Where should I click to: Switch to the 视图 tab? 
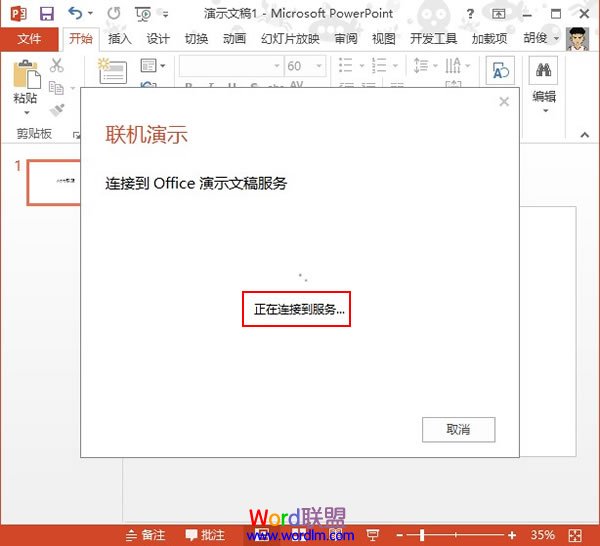coord(383,39)
